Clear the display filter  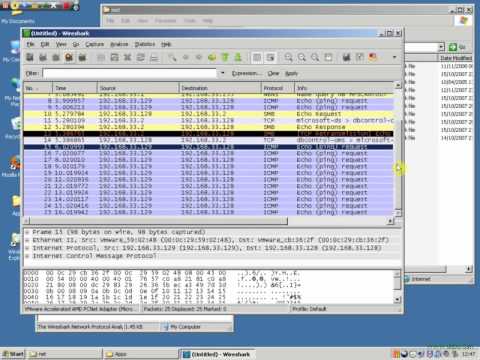pos(273,73)
